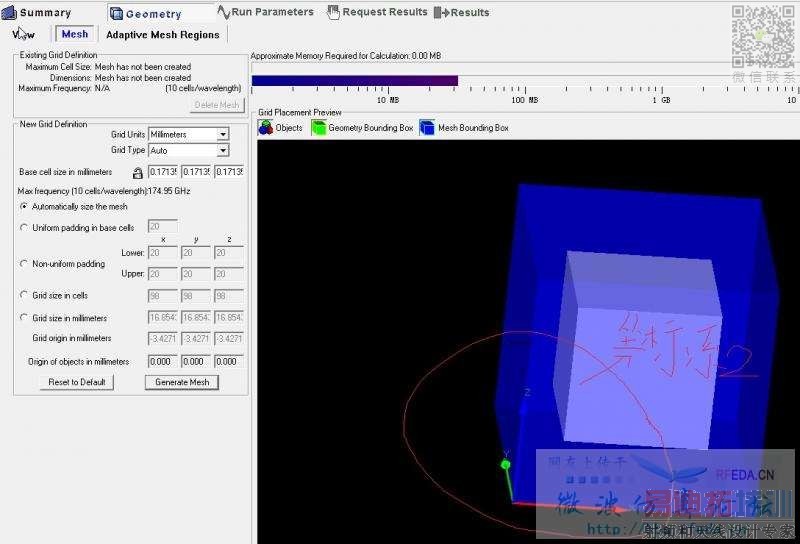Select Grid size in millimeters option
Image resolution: width=800 pixels, height=544 pixels.
coord(24,317)
